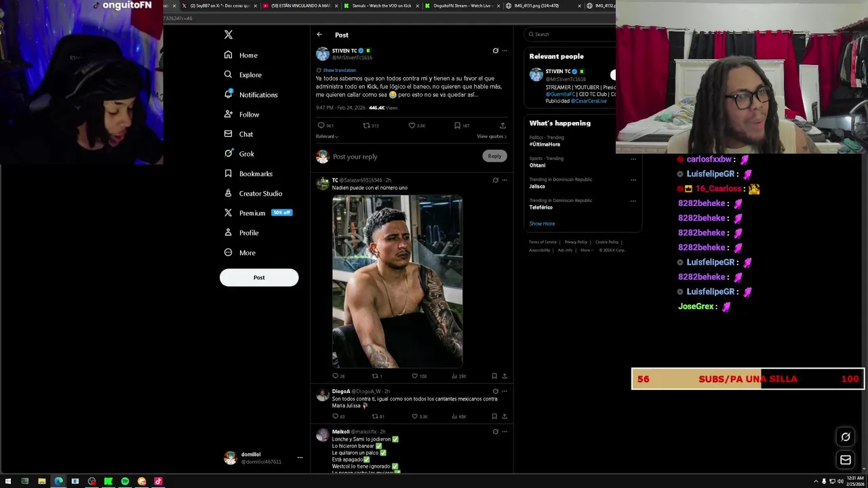Open #ÚltimaHora trending topic
This screenshot has width=868, height=488.
click(545, 144)
